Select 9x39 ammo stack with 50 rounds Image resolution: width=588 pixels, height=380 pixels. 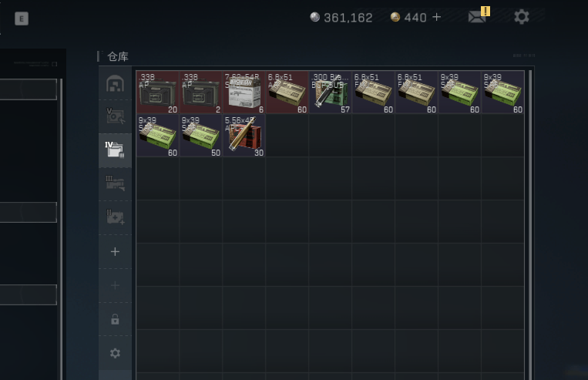201,136
